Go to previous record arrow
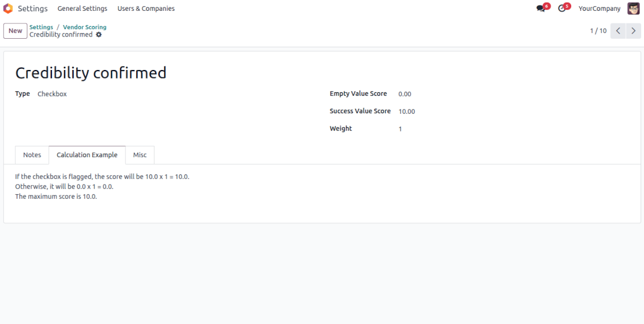Screen dimensions: 644x324 pos(618,31)
